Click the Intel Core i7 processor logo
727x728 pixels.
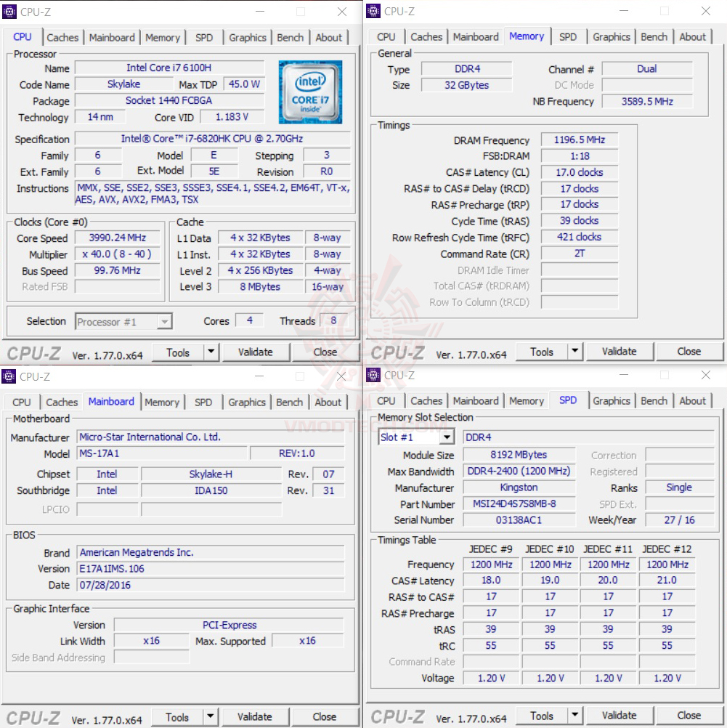[x=310, y=93]
